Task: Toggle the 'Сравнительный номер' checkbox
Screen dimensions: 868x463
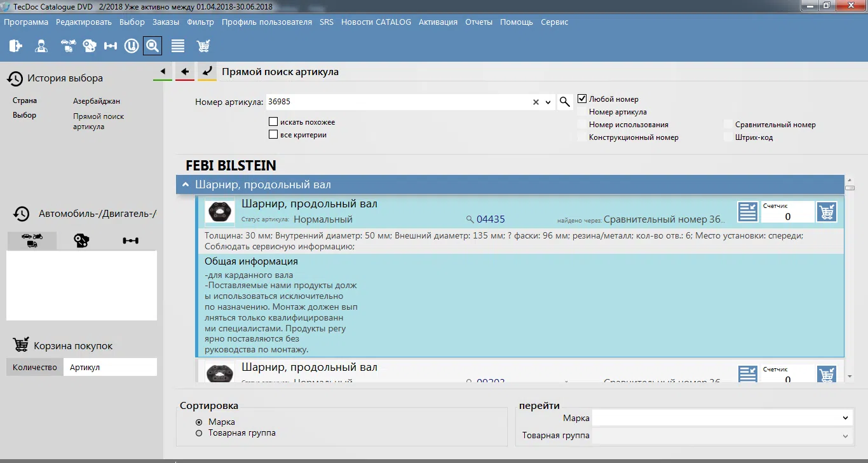Action: tap(728, 125)
